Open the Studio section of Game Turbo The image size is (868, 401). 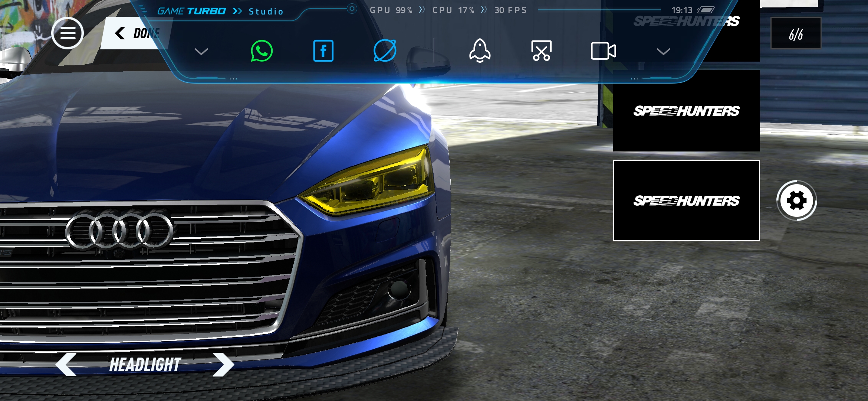pyautogui.click(x=266, y=12)
